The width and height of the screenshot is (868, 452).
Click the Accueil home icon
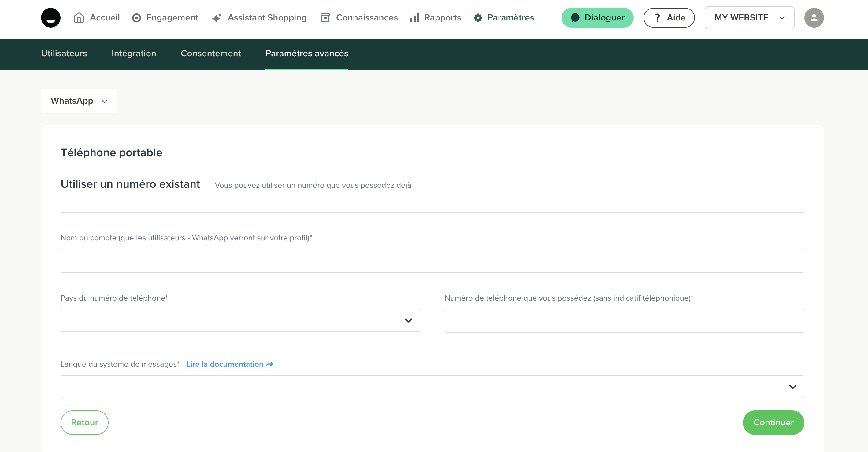79,17
